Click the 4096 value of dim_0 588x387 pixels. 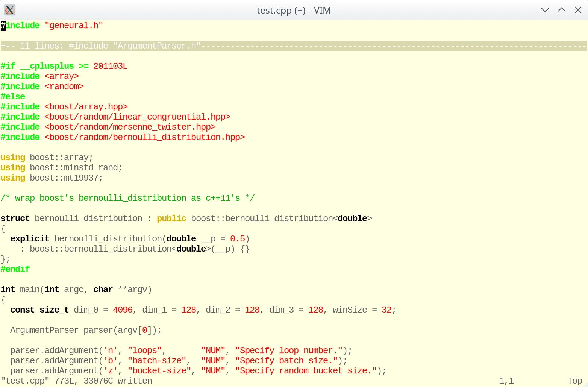123,310
